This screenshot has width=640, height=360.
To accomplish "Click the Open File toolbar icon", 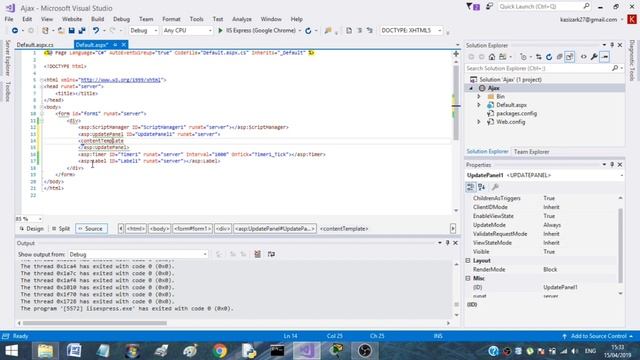I will click(x=61, y=31).
